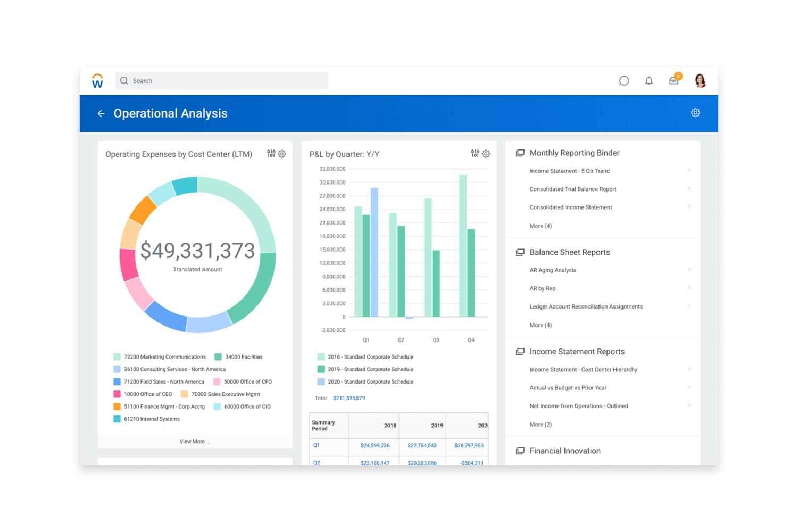Open filter sliders on Operating Expenses chart
798x532 pixels.
pyautogui.click(x=271, y=154)
